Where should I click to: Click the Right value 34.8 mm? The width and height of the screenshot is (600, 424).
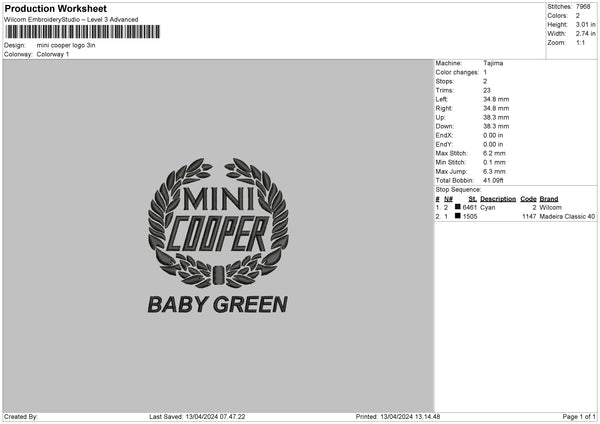[496, 108]
